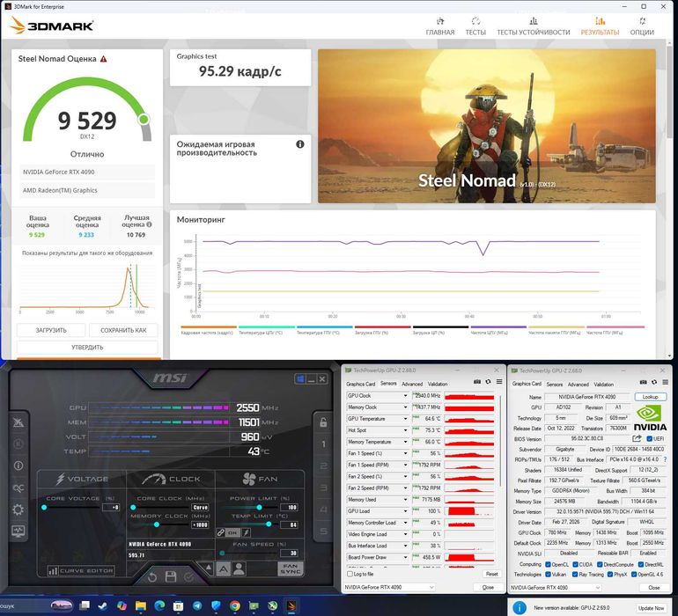Click info icon beside Ожидаемая игровая производительность
This screenshot has width=678, height=616.
coord(300,144)
